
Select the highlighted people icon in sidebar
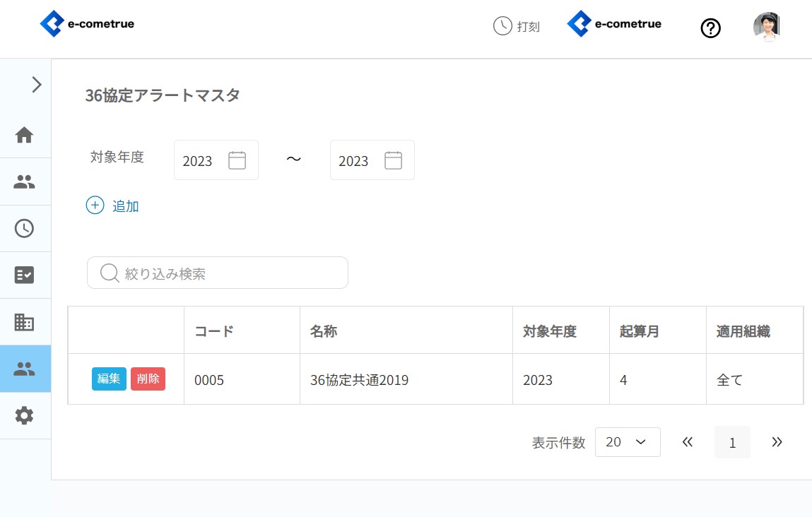pyautogui.click(x=25, y=369)
